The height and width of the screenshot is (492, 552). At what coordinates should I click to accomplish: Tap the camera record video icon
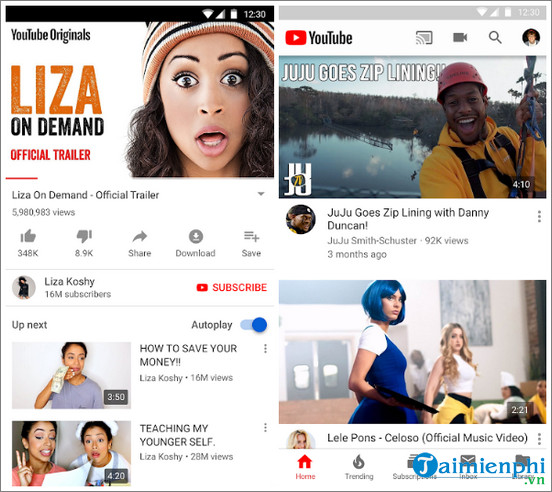pos(460,37)
